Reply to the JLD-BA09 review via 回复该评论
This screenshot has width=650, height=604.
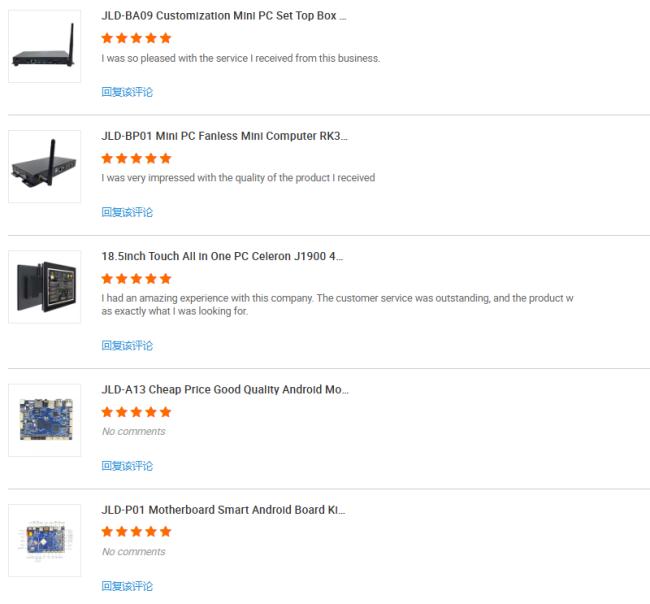127,92
